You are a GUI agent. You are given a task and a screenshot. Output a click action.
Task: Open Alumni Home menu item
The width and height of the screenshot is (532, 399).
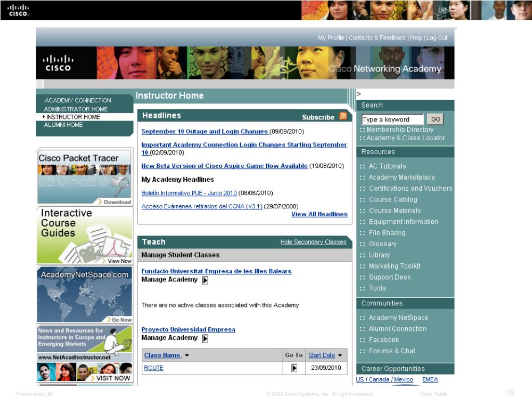[63, 125]
